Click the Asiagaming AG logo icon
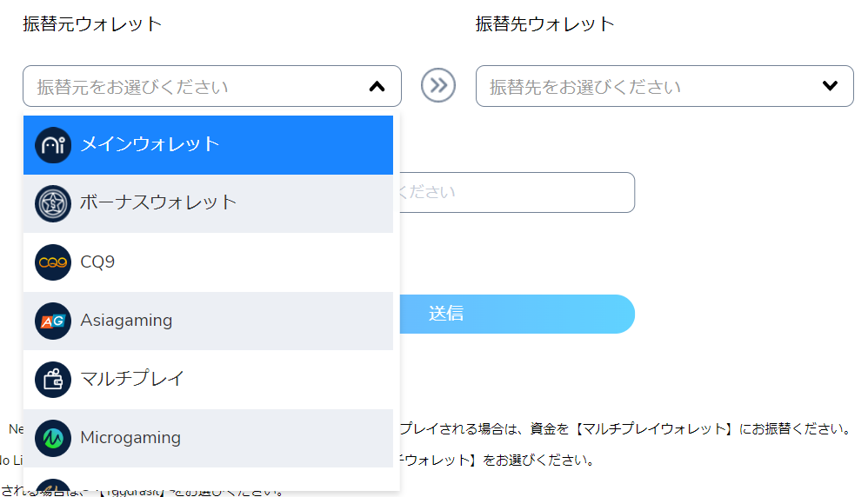This screenshot has width=868, height=497. 53,321
